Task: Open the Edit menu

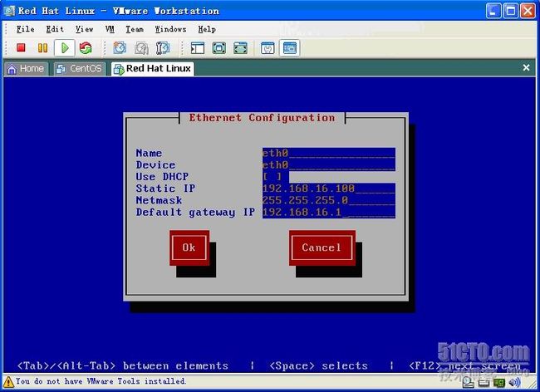Action: tap(55, 29)
